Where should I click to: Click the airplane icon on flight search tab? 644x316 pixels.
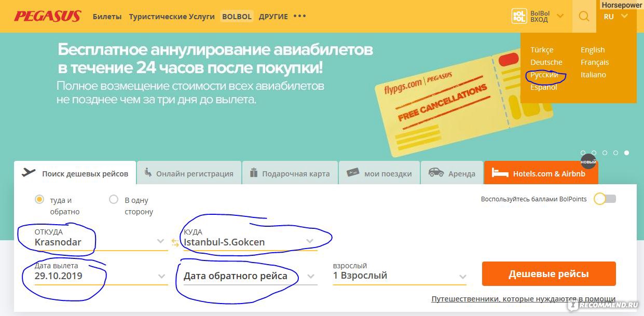click(x=29, y=172)
